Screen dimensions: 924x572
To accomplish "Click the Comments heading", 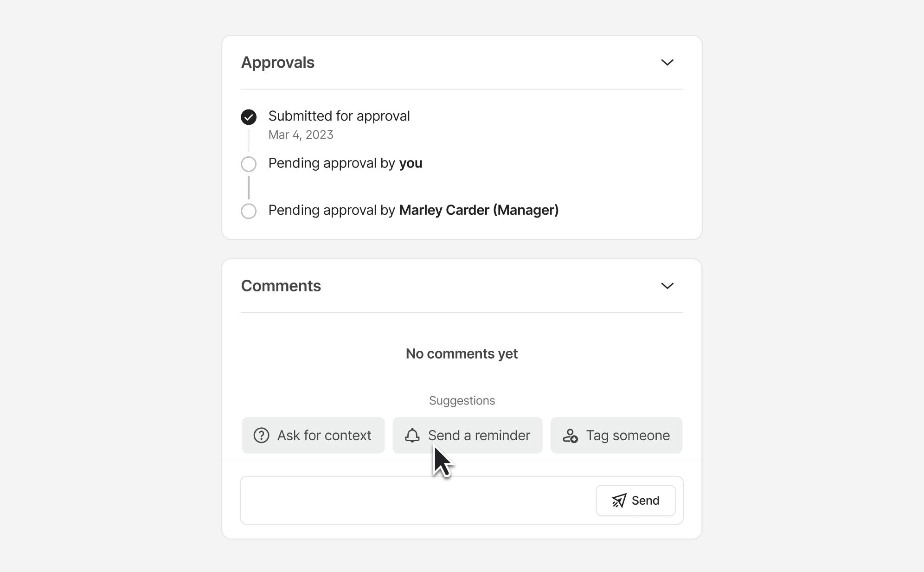I will tap(281, 286).
